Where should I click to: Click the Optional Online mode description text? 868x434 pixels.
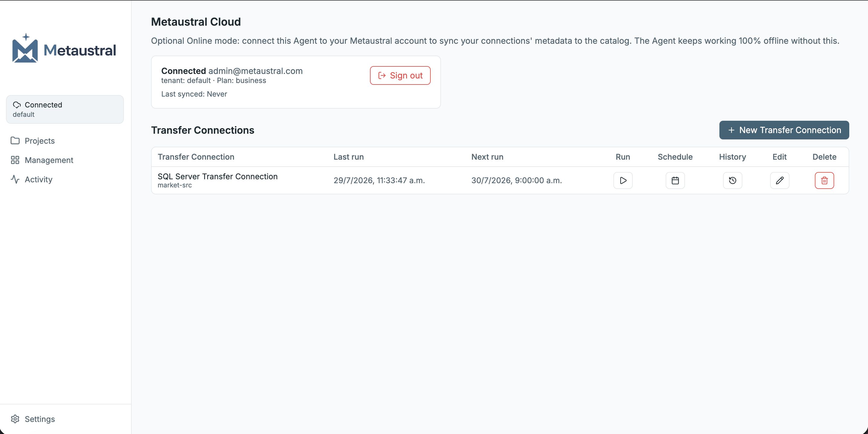pyautogui.click(x=495, y=41)
